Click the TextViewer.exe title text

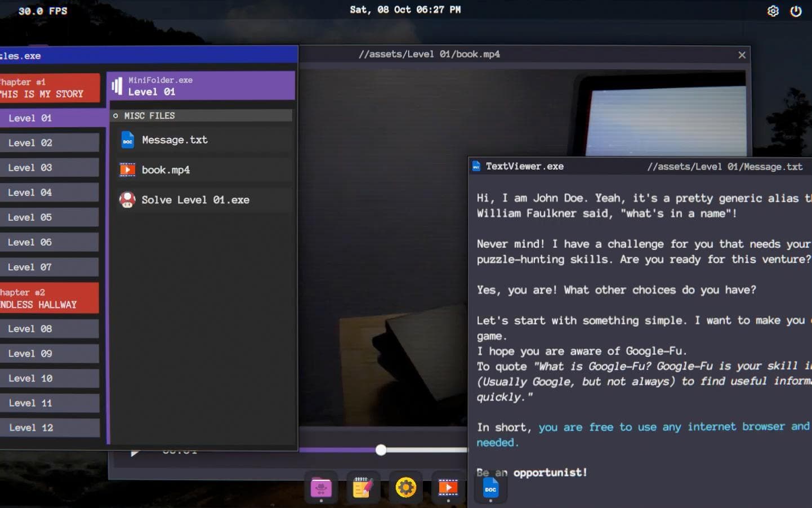point(525,166)
